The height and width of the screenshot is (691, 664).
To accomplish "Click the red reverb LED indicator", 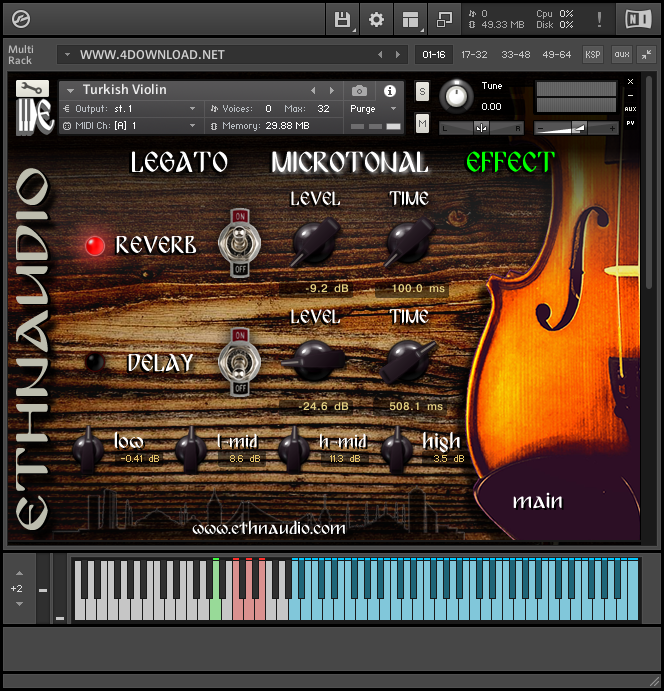I will pyautogui.click(x=95, y=246).
